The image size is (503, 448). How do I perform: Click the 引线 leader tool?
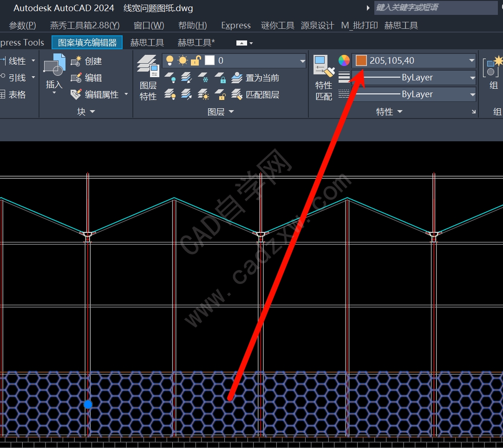[x=13, y=78]
